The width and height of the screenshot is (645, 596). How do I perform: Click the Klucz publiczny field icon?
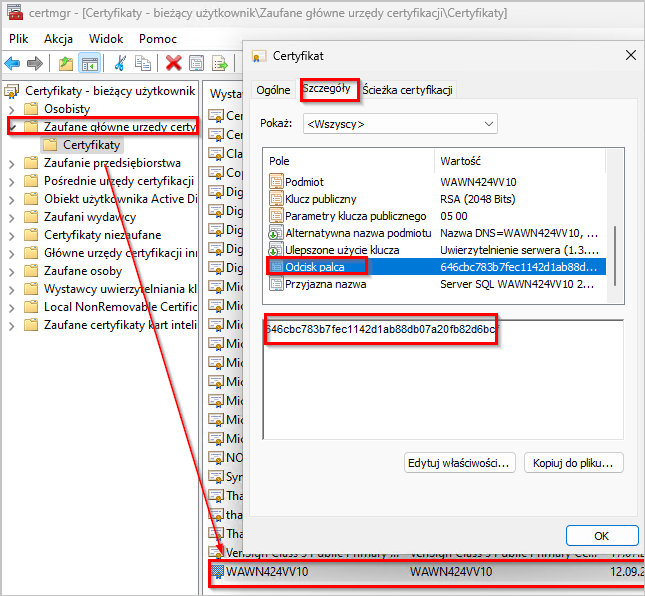point(276,199)
